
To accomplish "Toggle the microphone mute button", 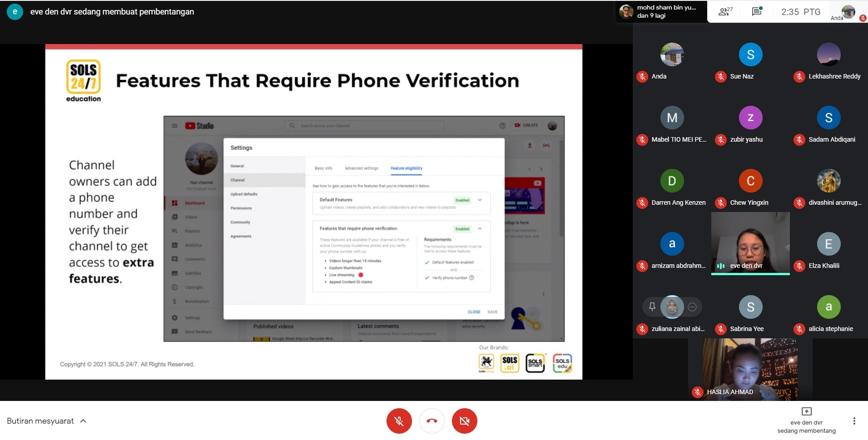I will pyautogui.click(x=399, y=421).
